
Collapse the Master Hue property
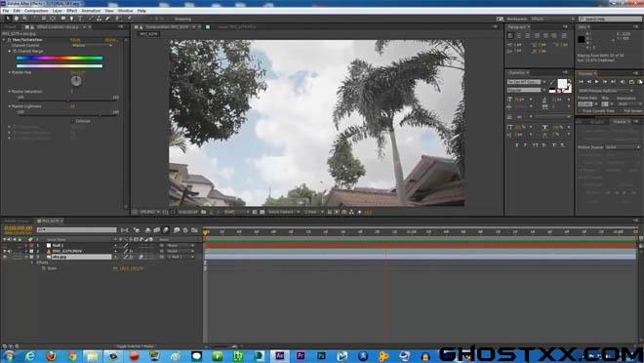pyautogui.click(x=10, y=72)
